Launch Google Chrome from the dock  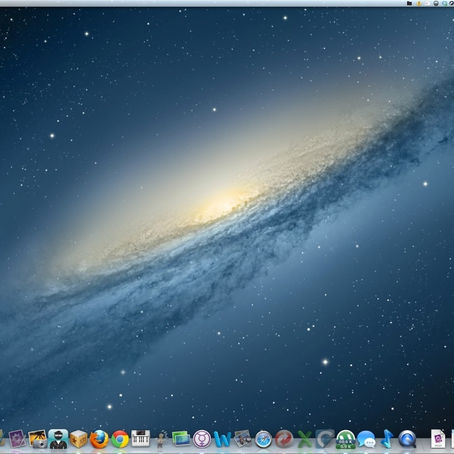(120, 439)
